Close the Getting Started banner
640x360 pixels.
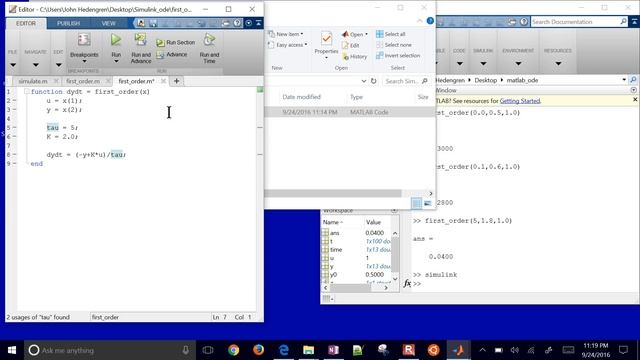coord(635,100)
